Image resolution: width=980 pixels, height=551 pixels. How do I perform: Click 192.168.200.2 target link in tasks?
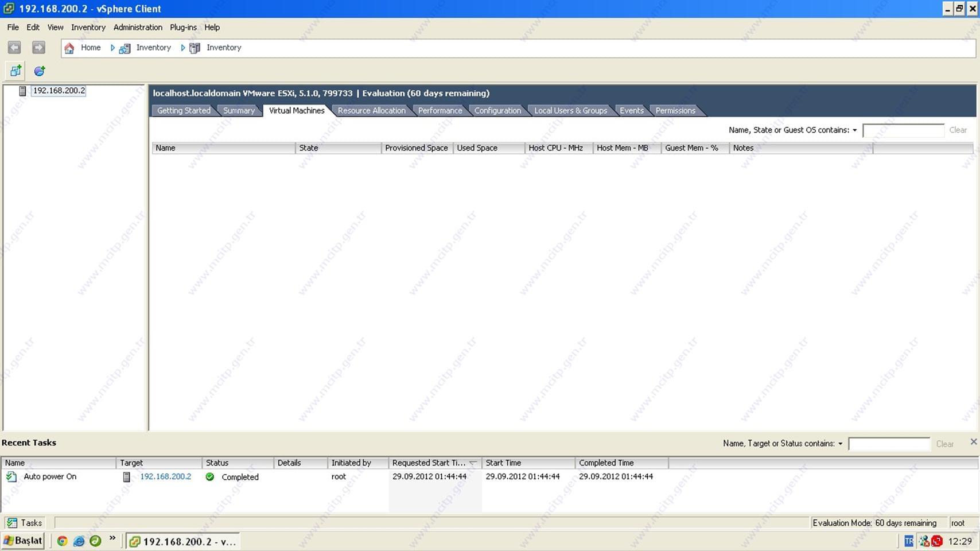[166, 477]
